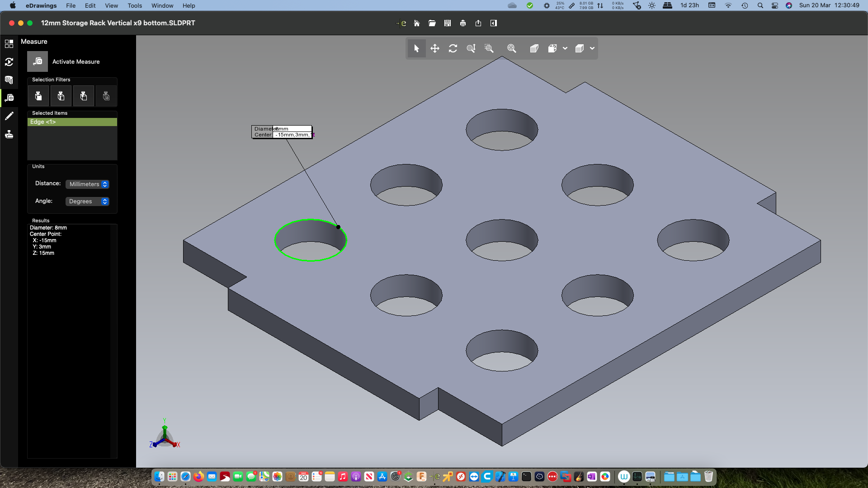Open the Markup pencil tool in the sidebar

coord(9,116)
